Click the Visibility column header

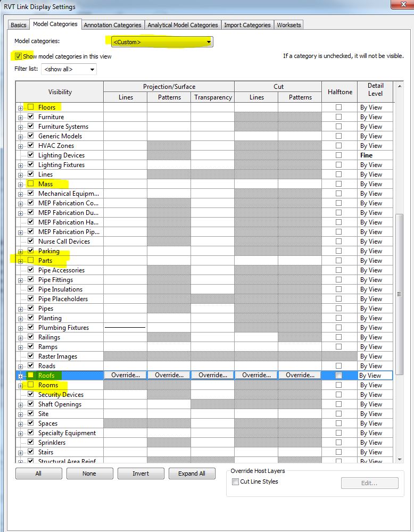pyautogui.click(x=60, y=92)
